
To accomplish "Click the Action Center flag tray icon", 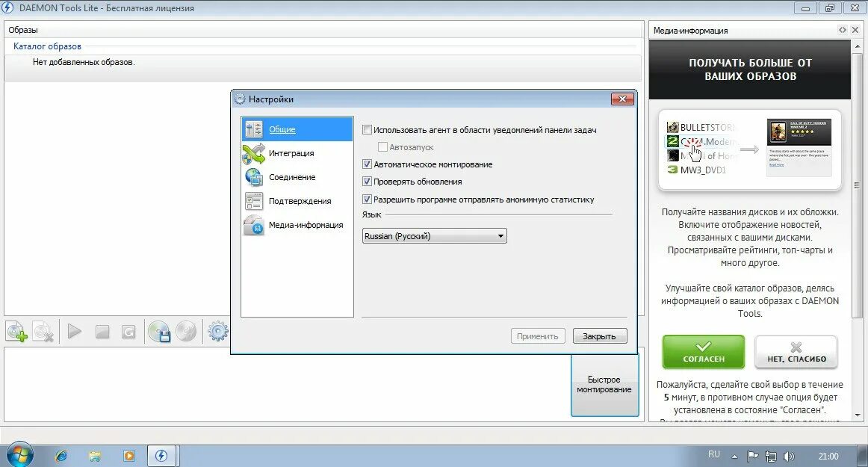I will coord(752,457).
